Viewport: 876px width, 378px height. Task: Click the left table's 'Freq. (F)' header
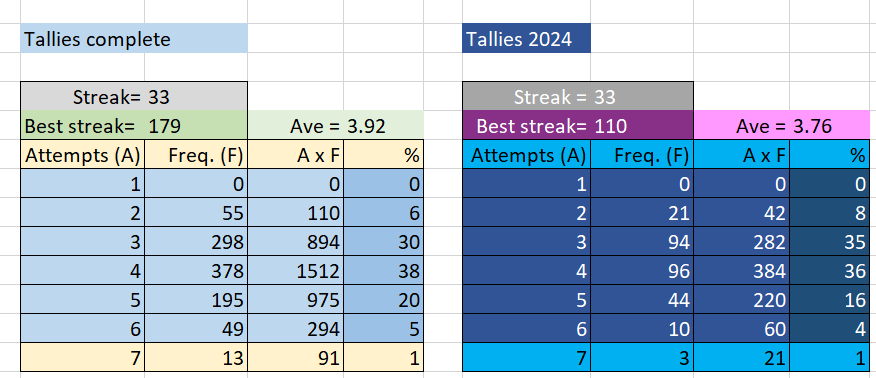point(196,155)
